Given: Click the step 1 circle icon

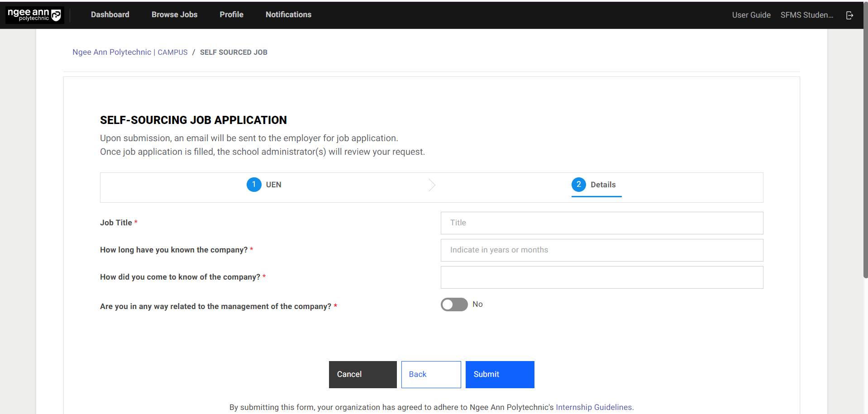Looking at the screenshot, I should click(x=254, y=185).
